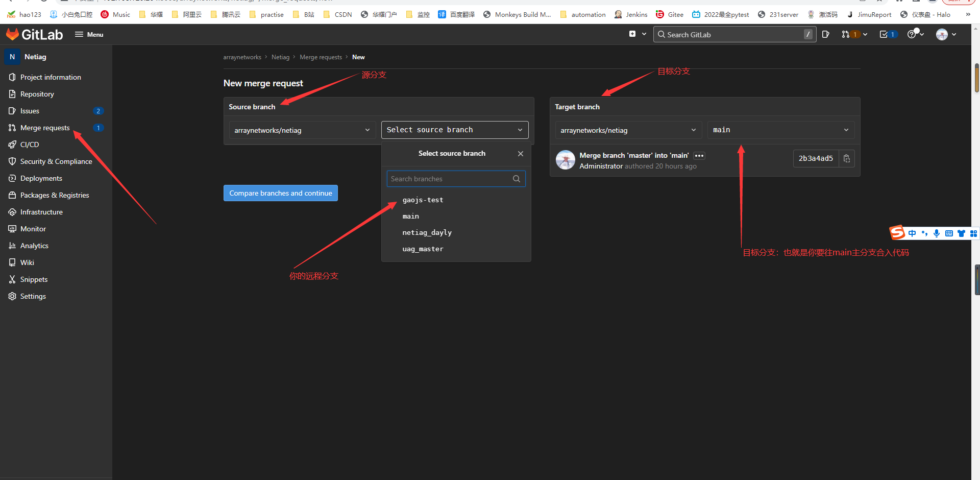Click the arraynetworks breadcrumb link
This screenshot has height=480, width=980.
(x=242, y=57)
